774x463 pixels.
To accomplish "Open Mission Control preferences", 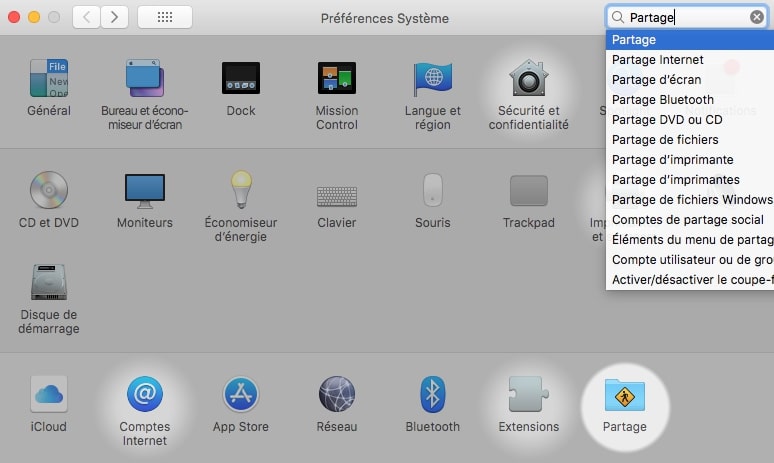I will click(337, 95).
